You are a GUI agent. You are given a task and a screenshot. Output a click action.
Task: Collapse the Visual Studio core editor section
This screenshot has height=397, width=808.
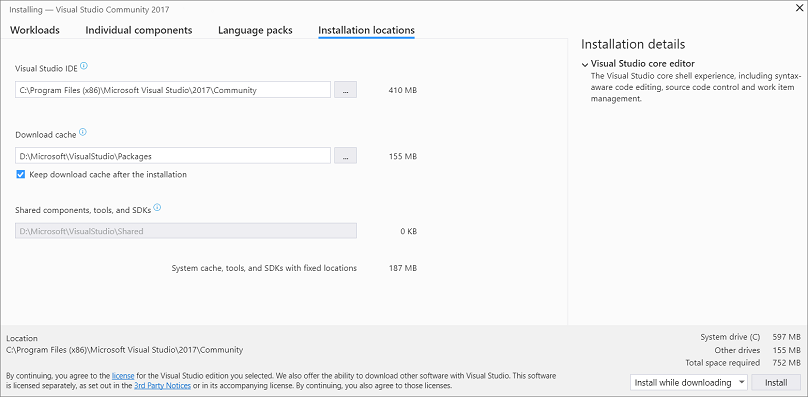584,65
